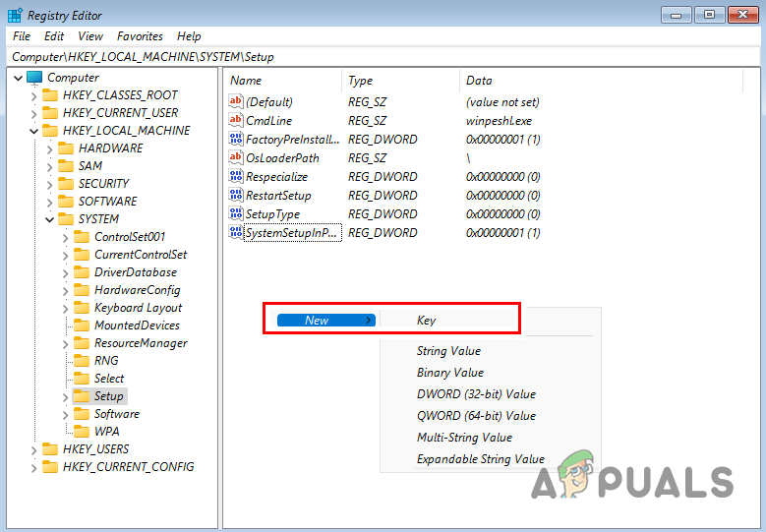
Task: Expand the HARDWARE key arrow
Action: 49,149
